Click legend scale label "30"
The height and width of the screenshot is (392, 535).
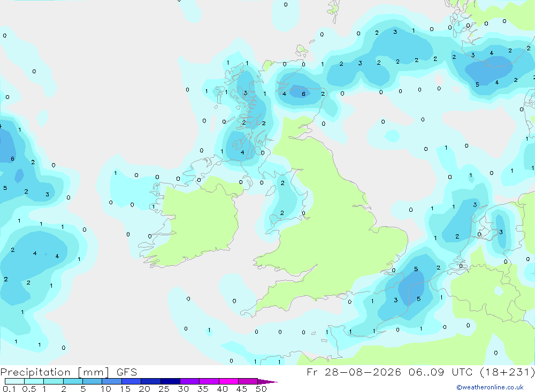pos(184,389)
